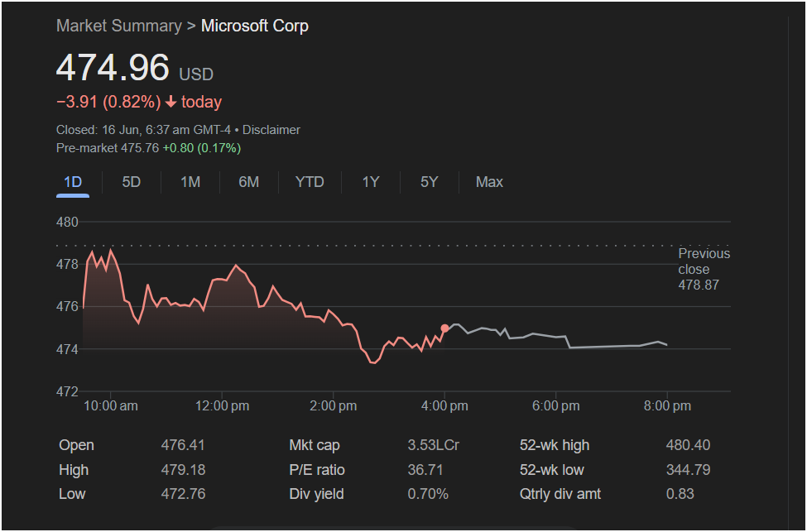
Task: Click the P/E ratio label
Action: tap(317, 470)
